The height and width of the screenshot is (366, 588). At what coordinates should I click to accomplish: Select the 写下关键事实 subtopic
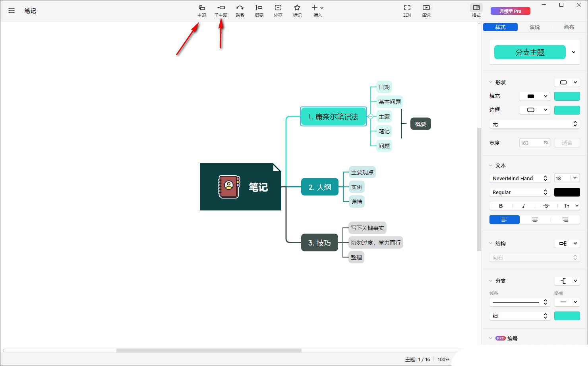point(367,228)
